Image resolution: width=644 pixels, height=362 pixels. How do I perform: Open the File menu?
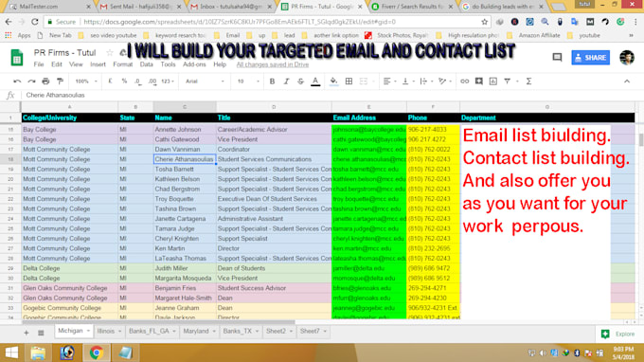point(39,64)
